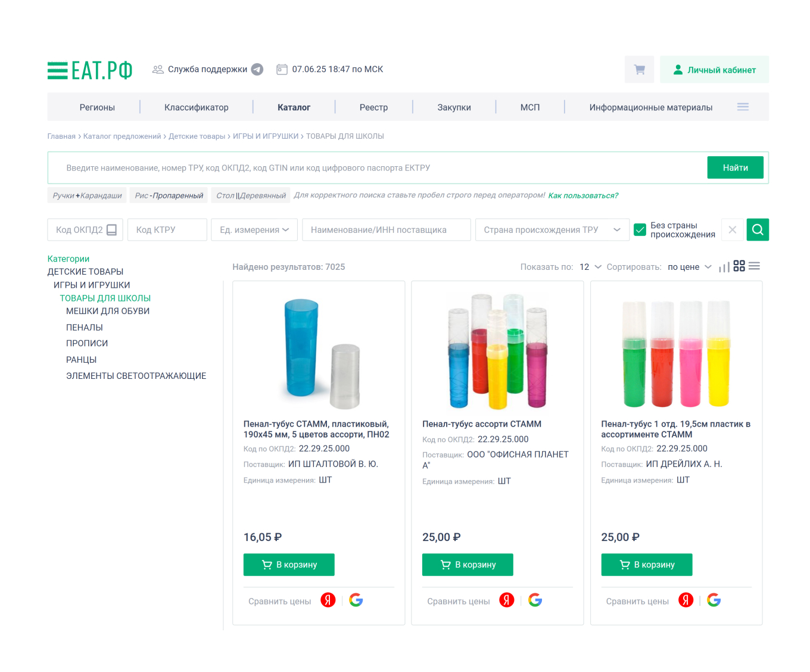This screenshot has width=810, height=672.
Task: Click the Telegram support icon
Action: click(x=257, y=70)
